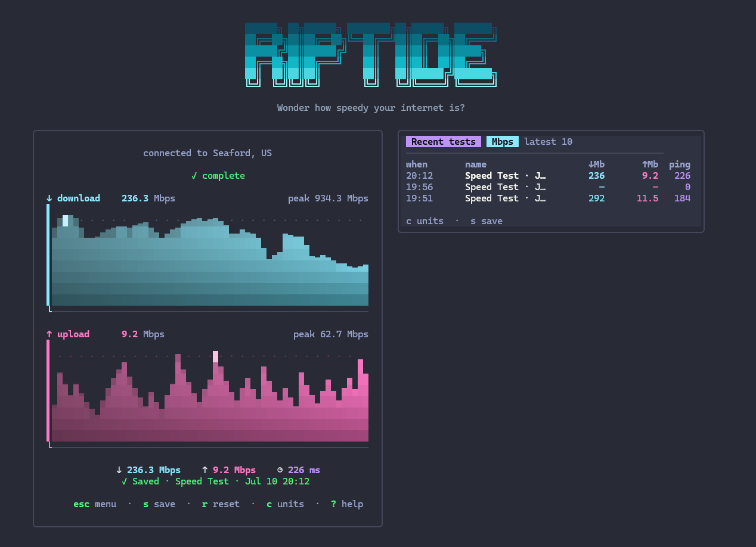Select the Recent tests tab label
The width and height of the screenshot is (756, 547).
[x=444, y=142]
